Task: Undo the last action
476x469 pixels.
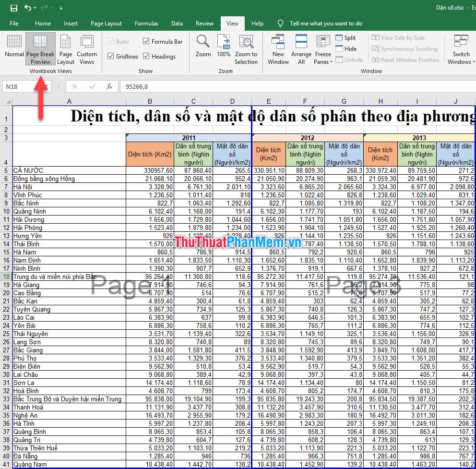Action: [x=28, y=8]
